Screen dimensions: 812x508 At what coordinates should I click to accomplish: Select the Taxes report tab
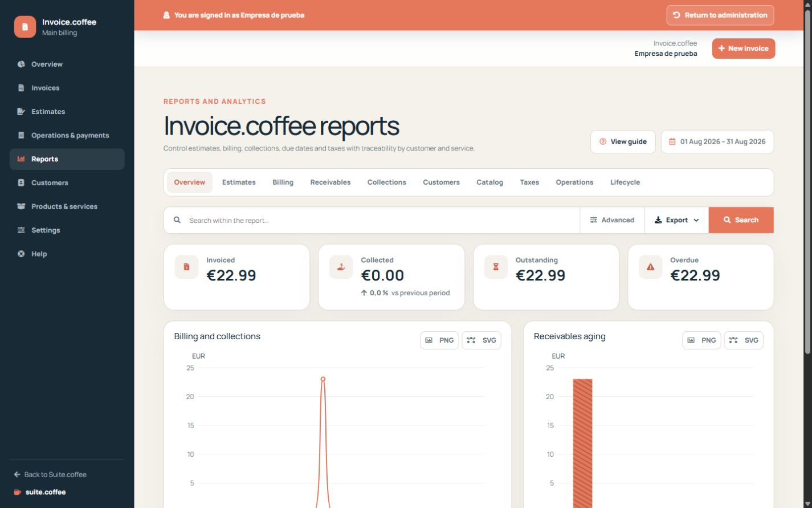click(x=529, y=182)
